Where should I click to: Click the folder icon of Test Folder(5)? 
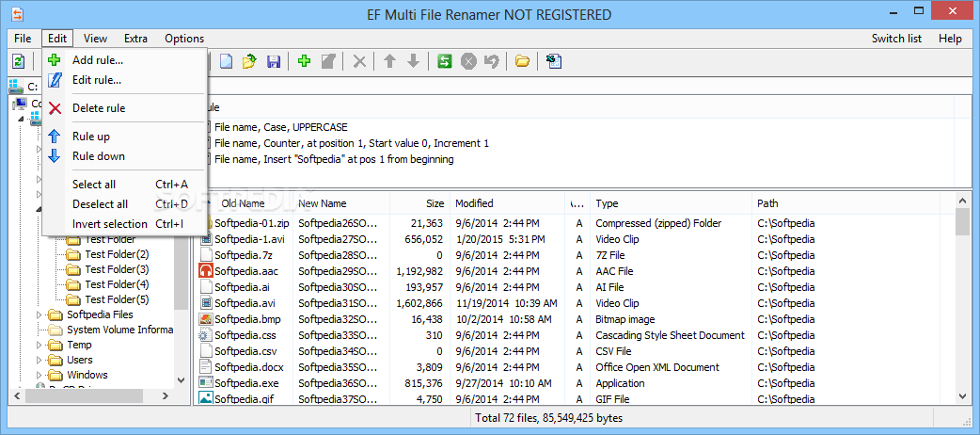73,299
